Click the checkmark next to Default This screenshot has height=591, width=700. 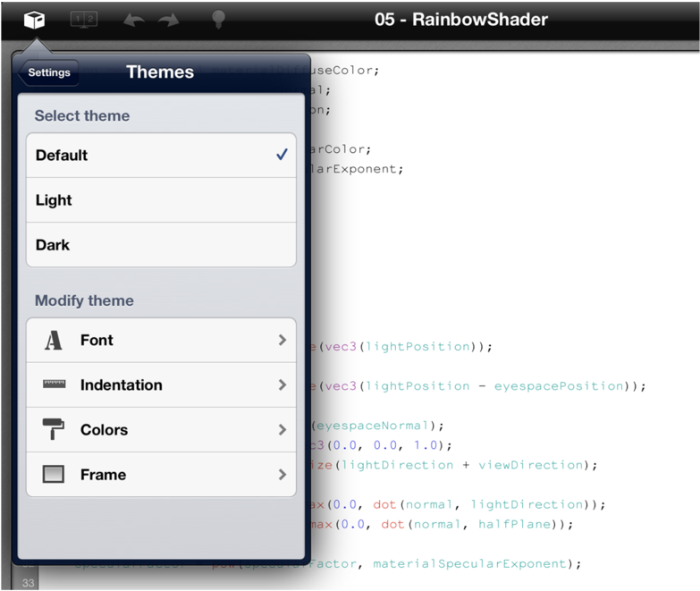coord(282,155)
